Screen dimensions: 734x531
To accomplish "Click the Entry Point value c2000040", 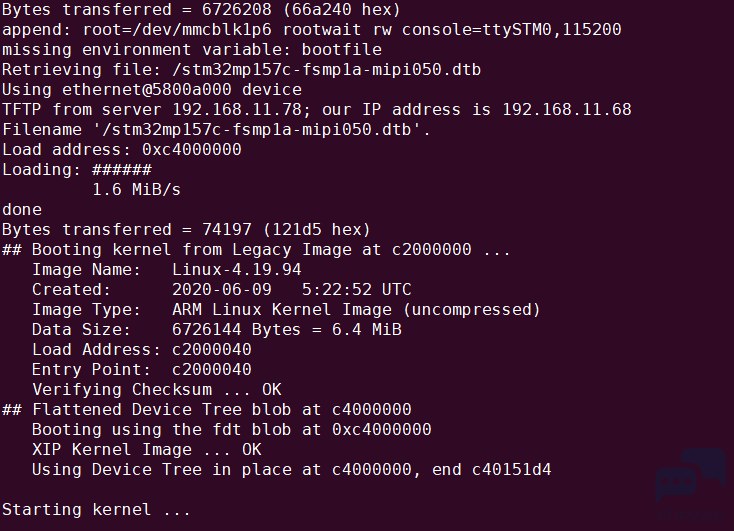I will [212, 370].
